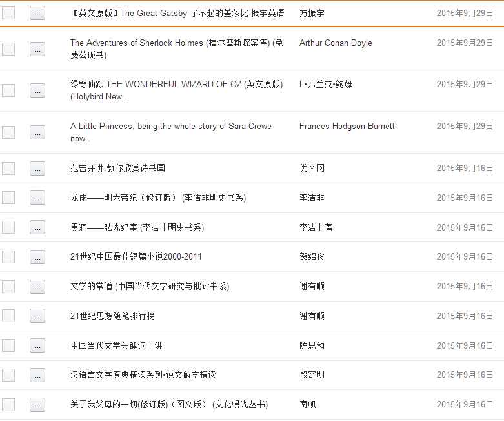This screenshot has width=504, height=421.
Task: Select author 南帆
Action: (308, 404)
